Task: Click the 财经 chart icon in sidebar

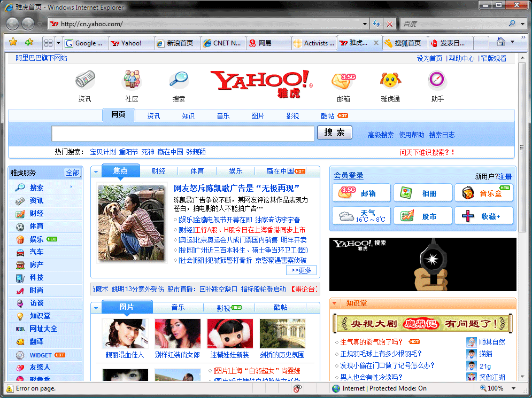Action: tap(20, 214)
